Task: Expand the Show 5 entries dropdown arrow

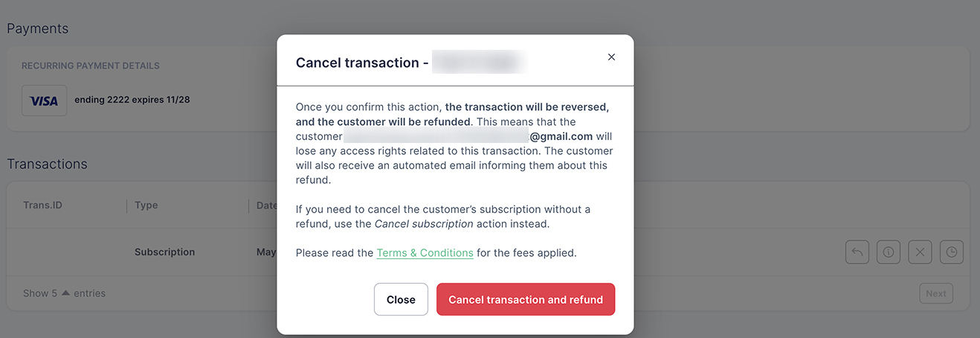Action: (x=65, y=293)
